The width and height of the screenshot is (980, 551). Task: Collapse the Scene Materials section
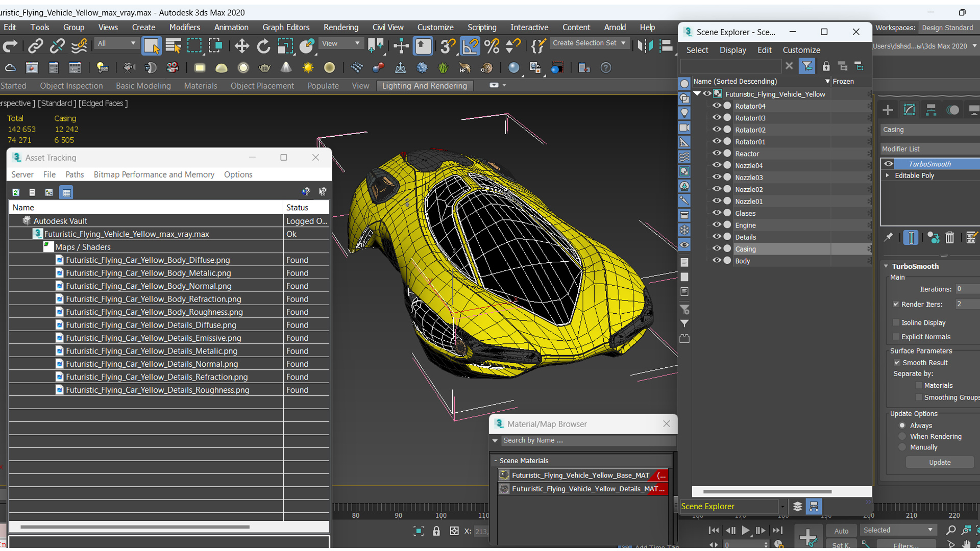point(495,461)
